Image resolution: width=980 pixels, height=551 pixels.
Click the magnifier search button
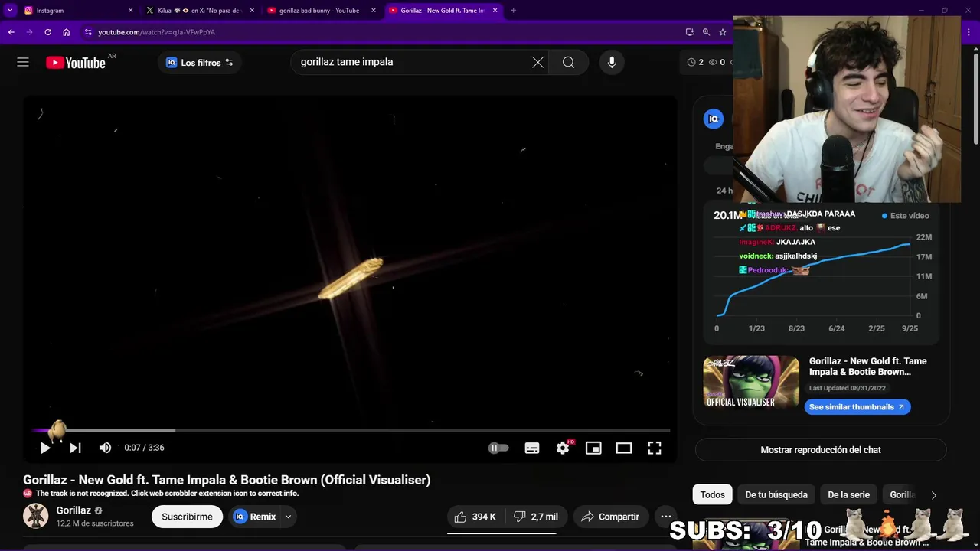point(568,62)
